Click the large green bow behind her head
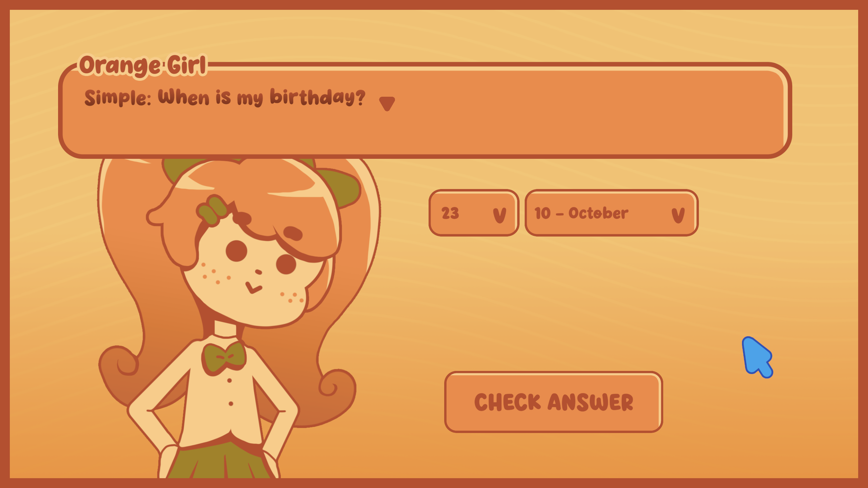Viewport: 868px width, 488px height. tap(340, 187)
